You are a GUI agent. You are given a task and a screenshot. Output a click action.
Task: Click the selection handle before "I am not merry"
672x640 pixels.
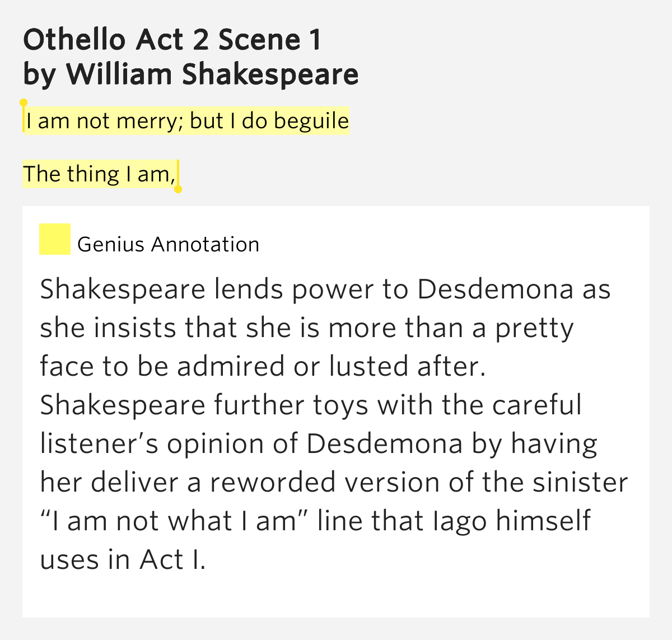tap(24, 104)
